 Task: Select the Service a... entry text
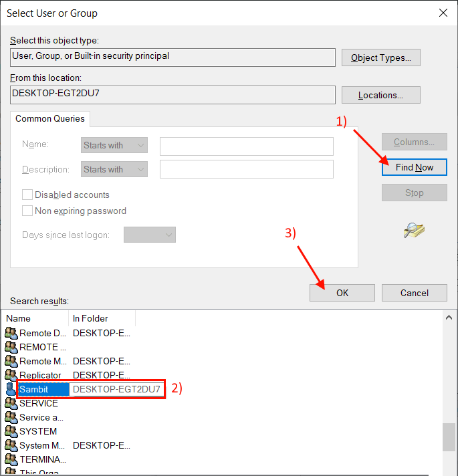point(41,417)
